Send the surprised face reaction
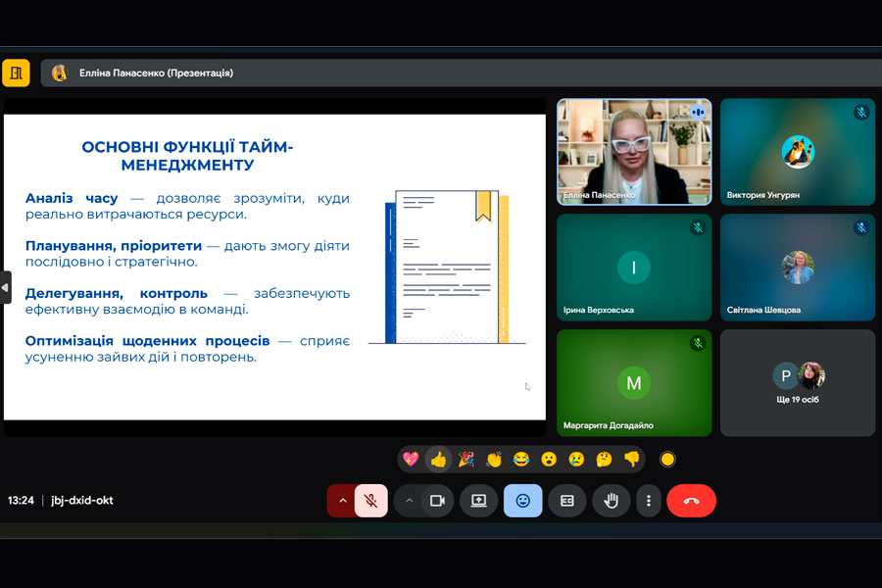882x588 pixels. 549,460
